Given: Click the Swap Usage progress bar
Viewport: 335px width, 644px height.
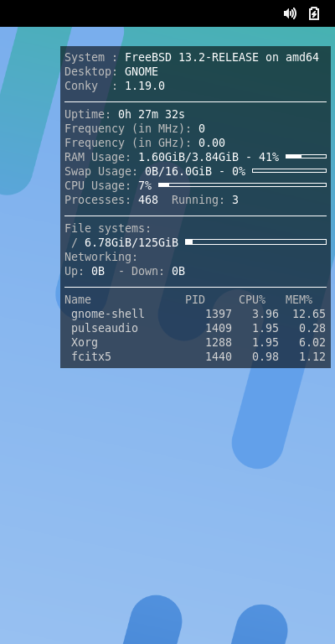Looking at the screenshot, I should click(290, 170).
